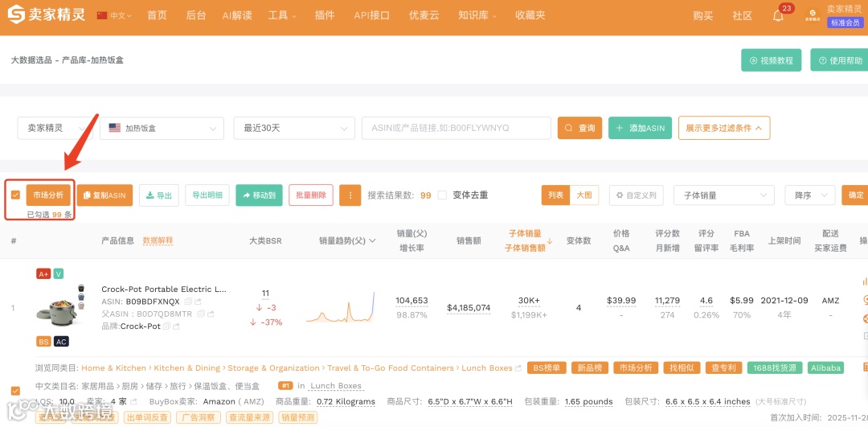Open 收藏夹 in top navigation
868x427 pixels.
530,15
